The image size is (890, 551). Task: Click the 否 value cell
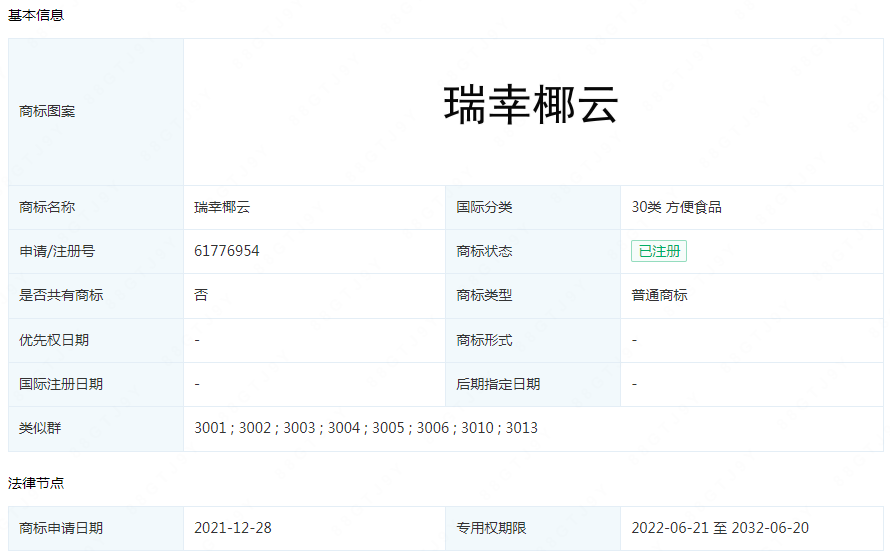314,296
